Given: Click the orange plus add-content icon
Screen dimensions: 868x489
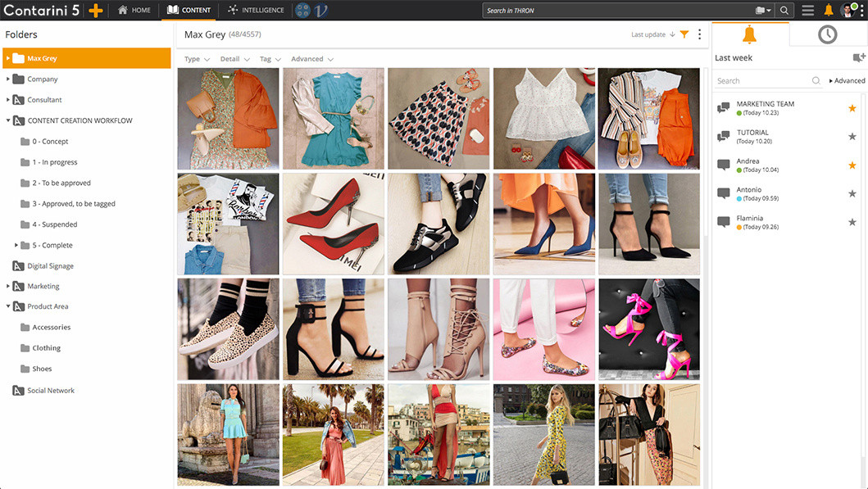Looking at the screenshot, I should pyautogui.click(x=96, y=11).
